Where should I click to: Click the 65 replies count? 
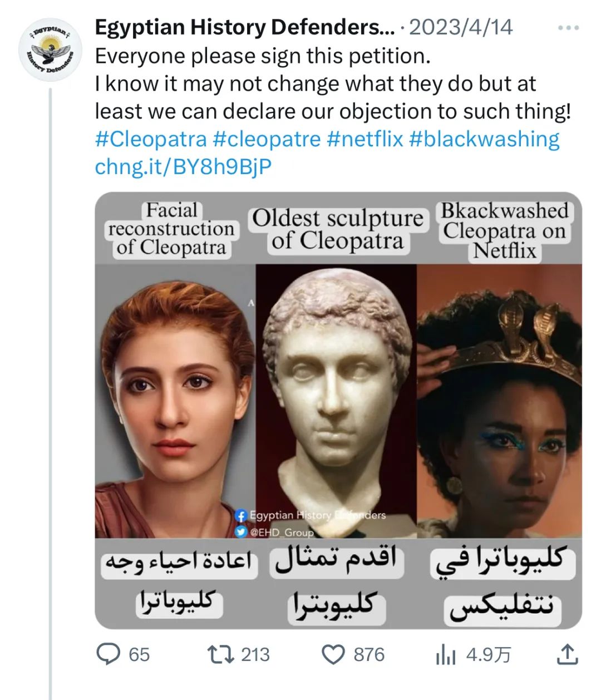[x=139, y=655]
